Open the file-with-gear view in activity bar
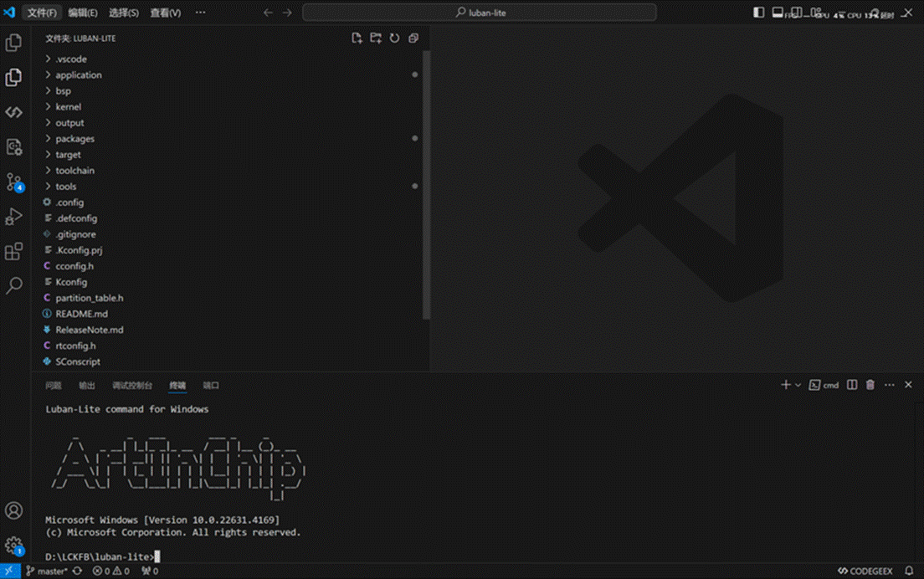 [x=13, y=146]
